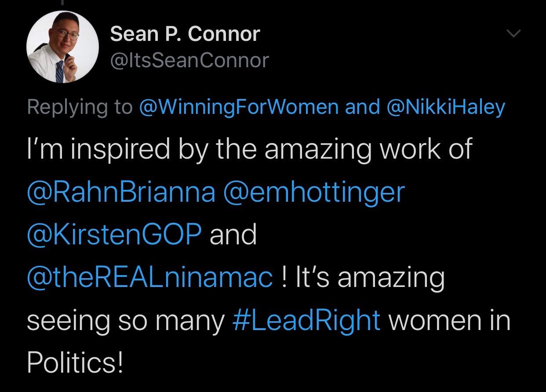Click the 'women in' text after the hashtag
Image resolution: width=546 pixels, height=392 pixels.
click(x=449, y=320)
